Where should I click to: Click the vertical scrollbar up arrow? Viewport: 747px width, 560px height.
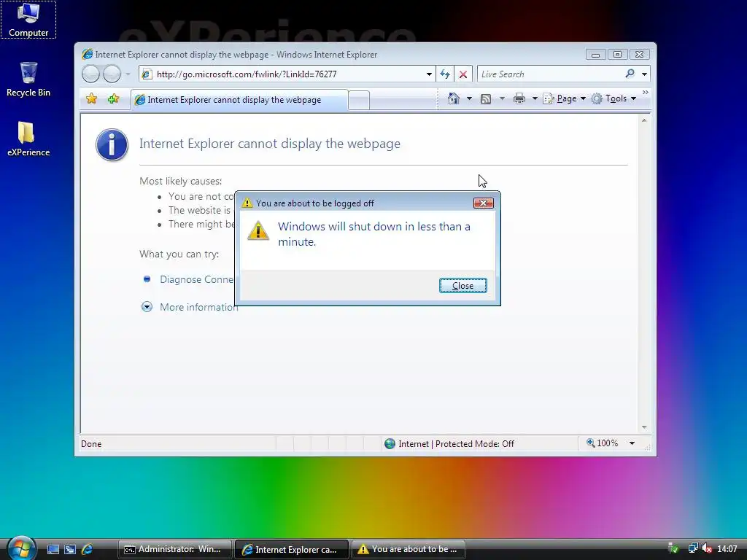coord(644,121)
